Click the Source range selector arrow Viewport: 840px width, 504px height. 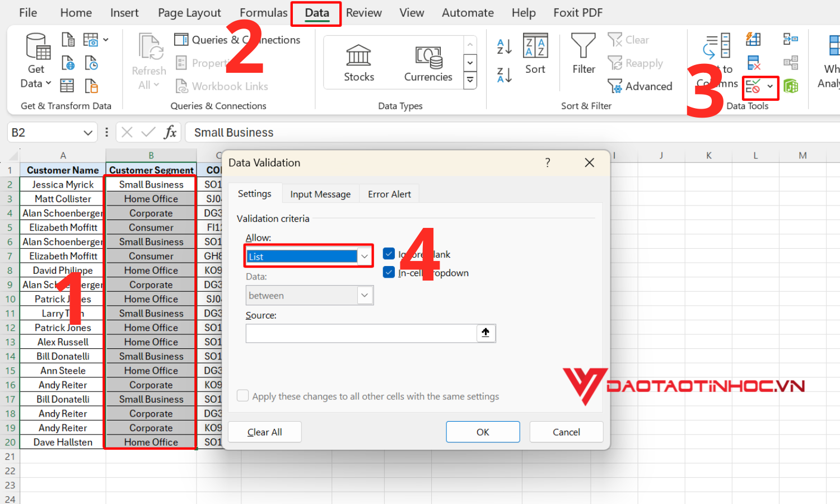pyautogui.click(x=486, y=333)
